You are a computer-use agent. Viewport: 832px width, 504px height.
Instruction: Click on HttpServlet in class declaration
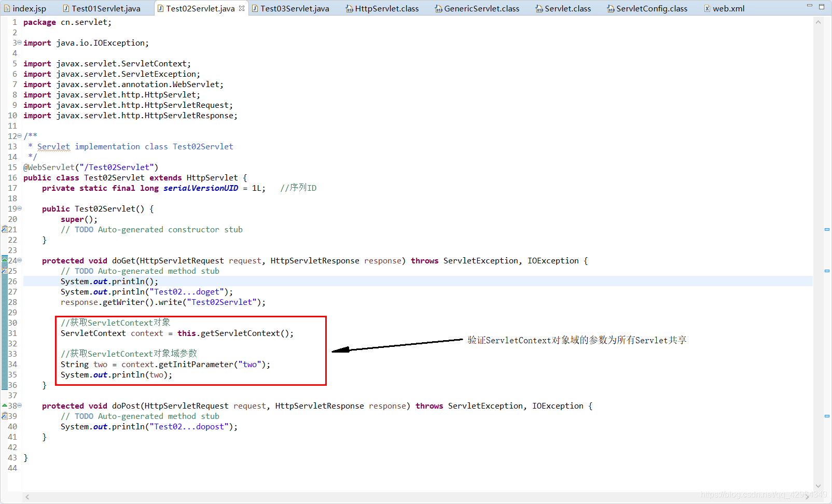coord(212,177)
